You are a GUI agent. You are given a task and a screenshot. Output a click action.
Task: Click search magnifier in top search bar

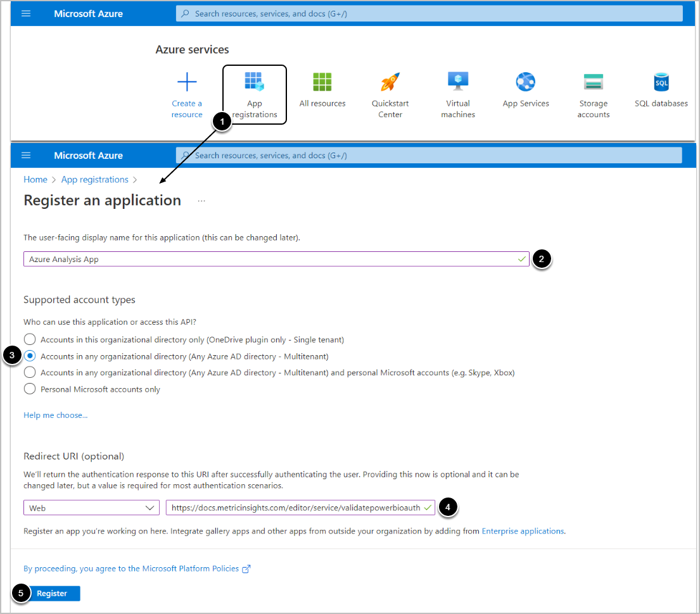coord(185,13)
